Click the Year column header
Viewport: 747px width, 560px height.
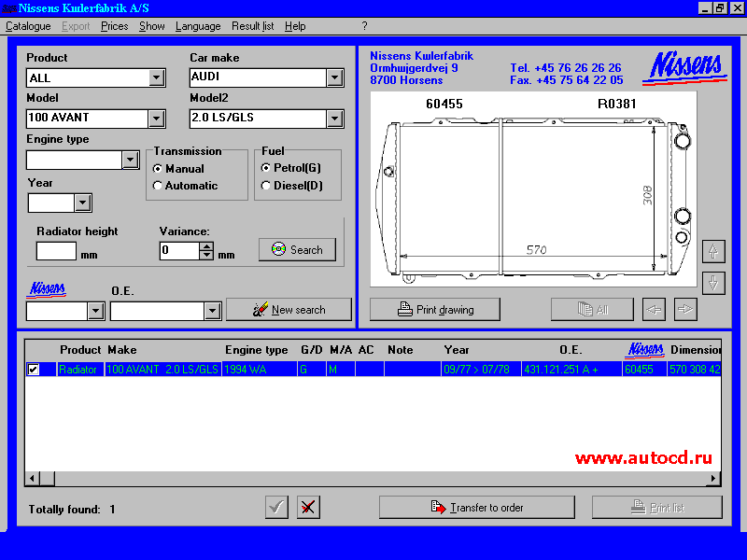point(457,350)
